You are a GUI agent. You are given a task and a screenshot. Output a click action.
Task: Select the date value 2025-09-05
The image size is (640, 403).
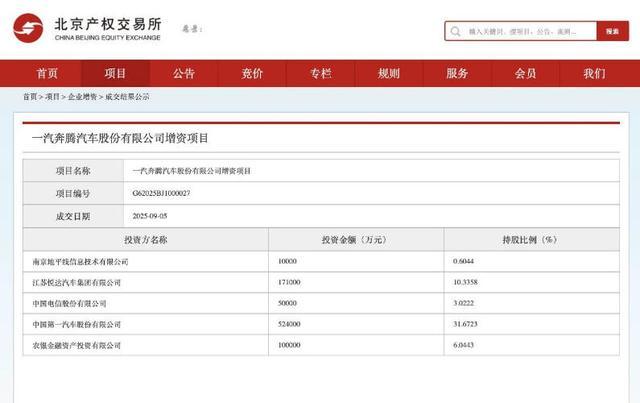point(150,216)
